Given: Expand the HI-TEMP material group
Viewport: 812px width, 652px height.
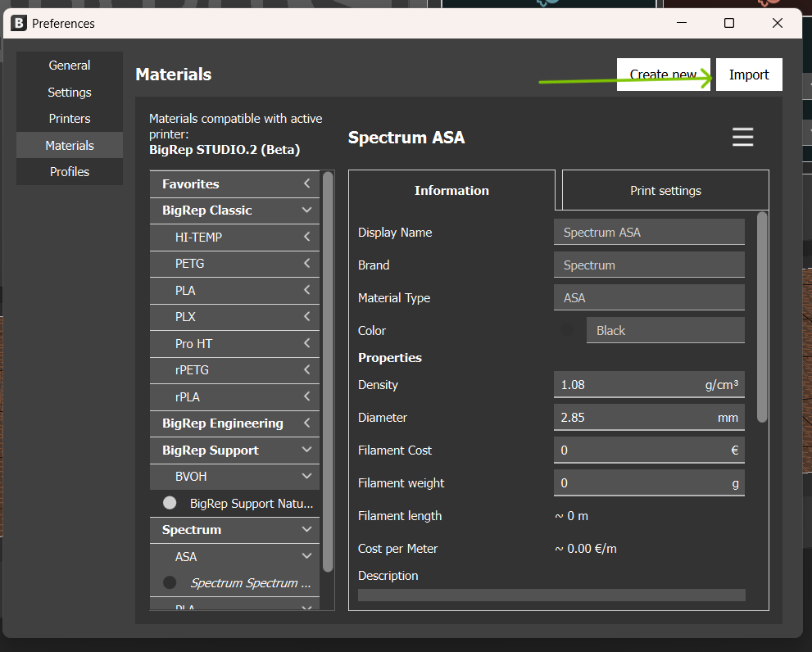Looking at the screenshot, I should coord(234,238).
